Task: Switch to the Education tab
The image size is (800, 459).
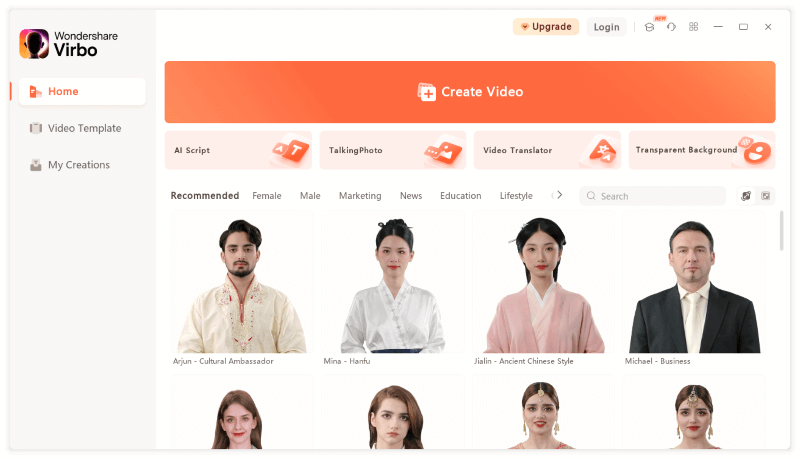Action: pyautogui.click(x=461, y=196)
